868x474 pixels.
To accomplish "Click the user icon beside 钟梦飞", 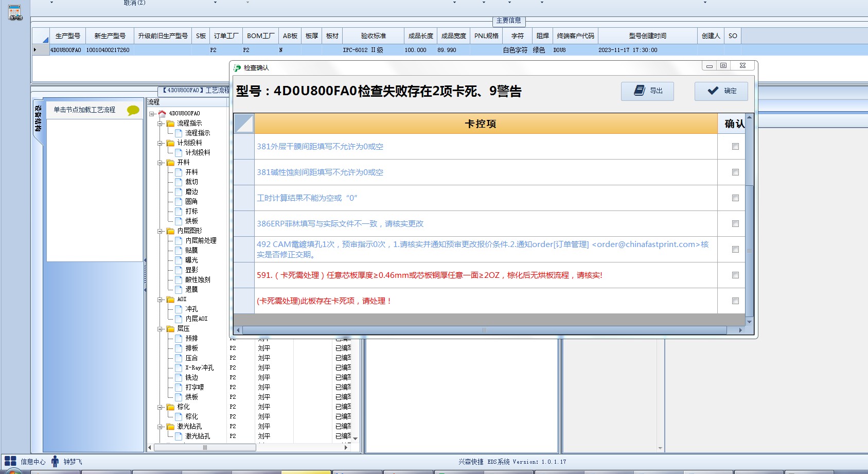I will coord(55,462).
